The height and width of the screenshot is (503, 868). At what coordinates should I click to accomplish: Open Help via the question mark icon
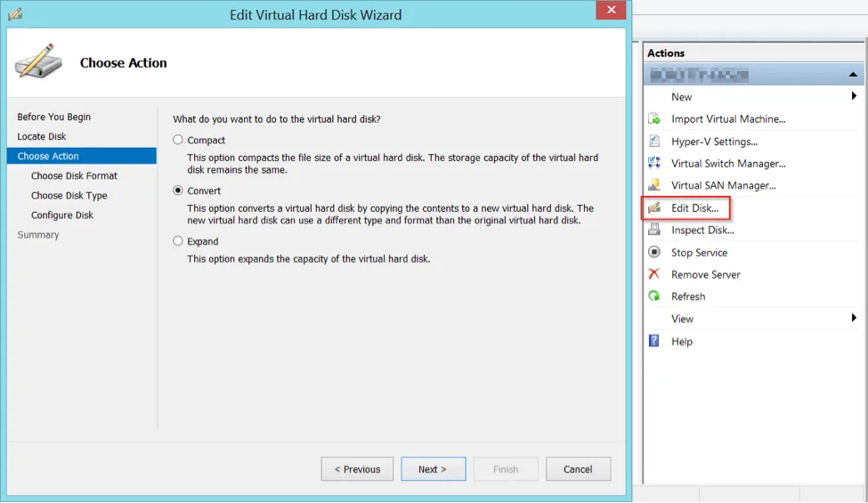click(x=654, y=341)
